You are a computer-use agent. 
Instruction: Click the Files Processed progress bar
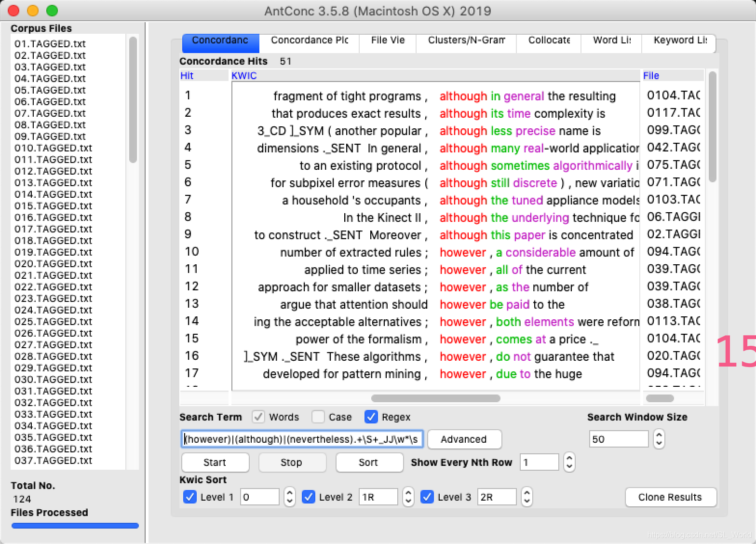[x=75, y=526]
